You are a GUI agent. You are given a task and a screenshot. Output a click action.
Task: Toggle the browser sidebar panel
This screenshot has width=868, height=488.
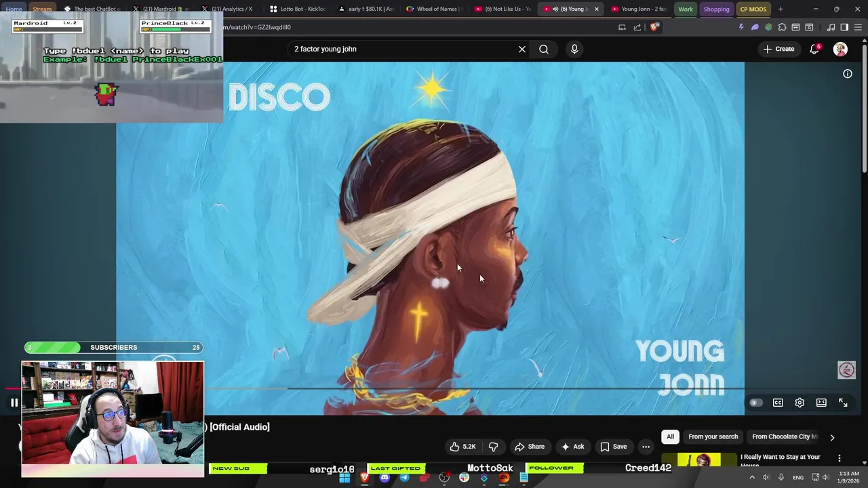pyautogui.click(x=844, y=27)
